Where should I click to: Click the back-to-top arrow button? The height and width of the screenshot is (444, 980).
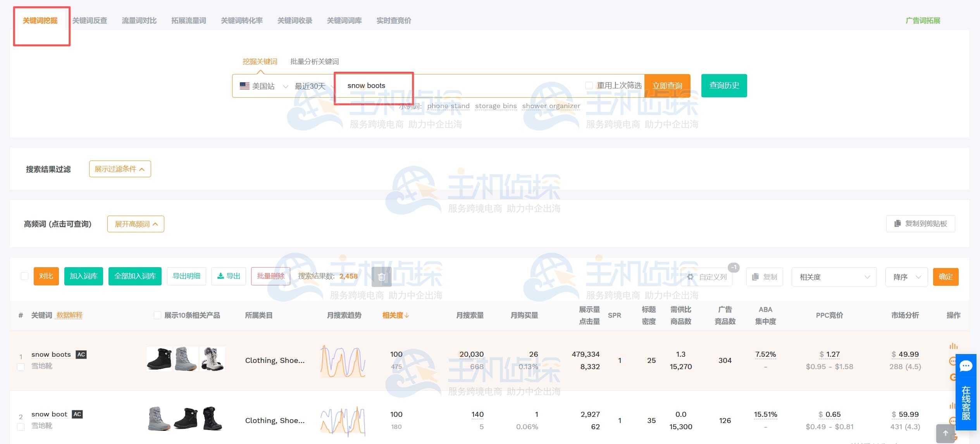pos(945,433)
